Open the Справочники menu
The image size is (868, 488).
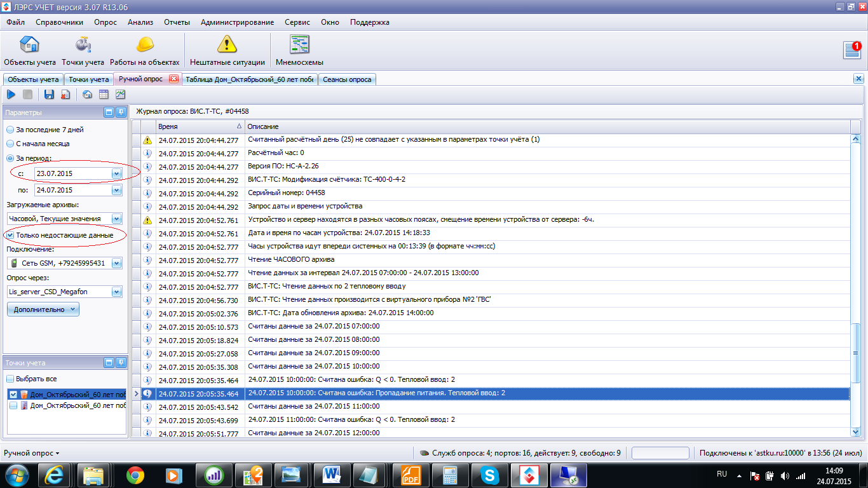(x=60, y=22)
